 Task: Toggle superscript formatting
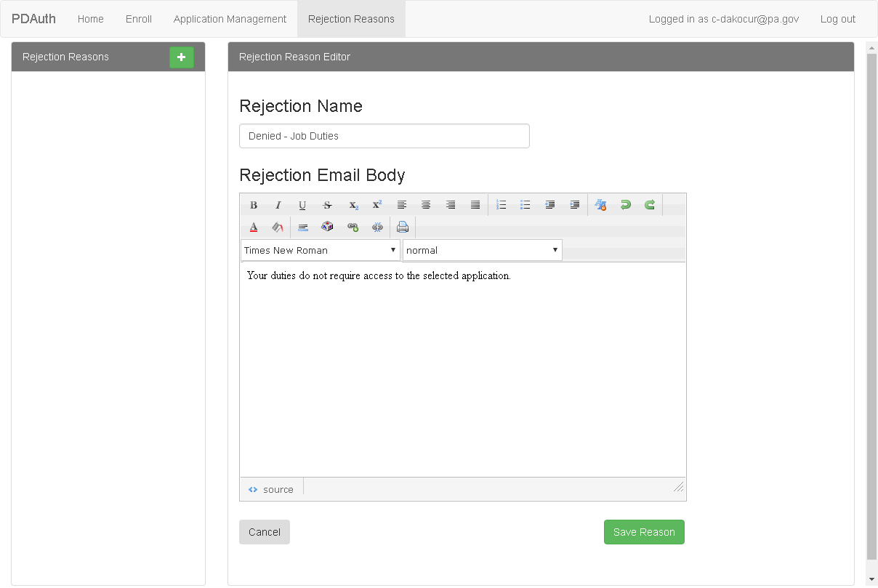pyautogui.click(x=377, y=205)
